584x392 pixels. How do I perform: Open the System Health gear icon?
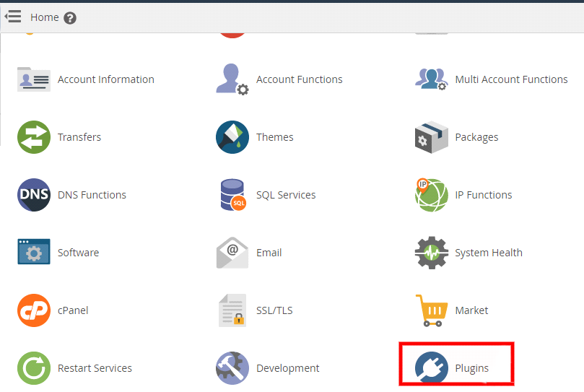[431, 253]
